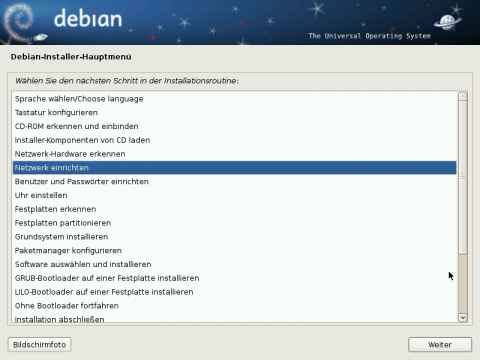The width and height of the screenshot is (480, 360).
Task: Choose 'Uhr einstellen' step
Action: coord(234,195)
